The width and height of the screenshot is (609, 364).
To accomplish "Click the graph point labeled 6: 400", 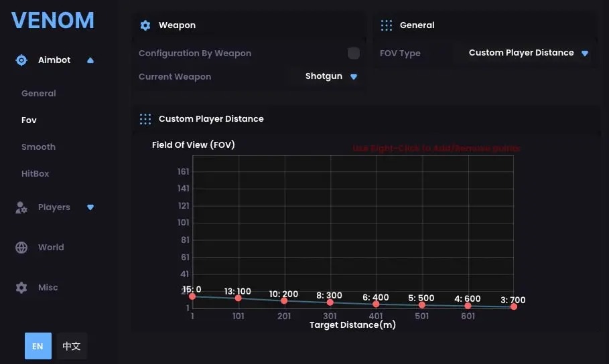I will (x=376, y=304).
